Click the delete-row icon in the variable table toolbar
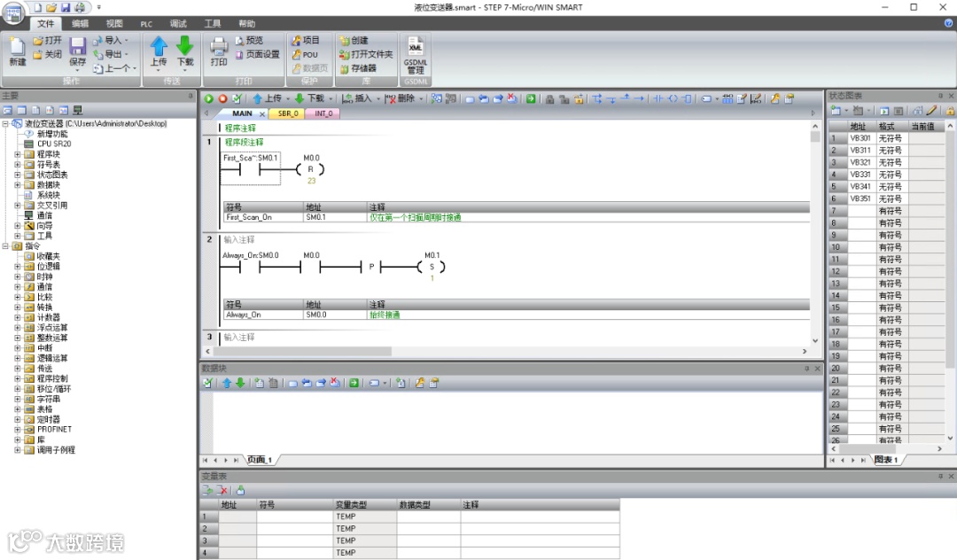Screen dimensions: 957x560 tap(222, 491)
